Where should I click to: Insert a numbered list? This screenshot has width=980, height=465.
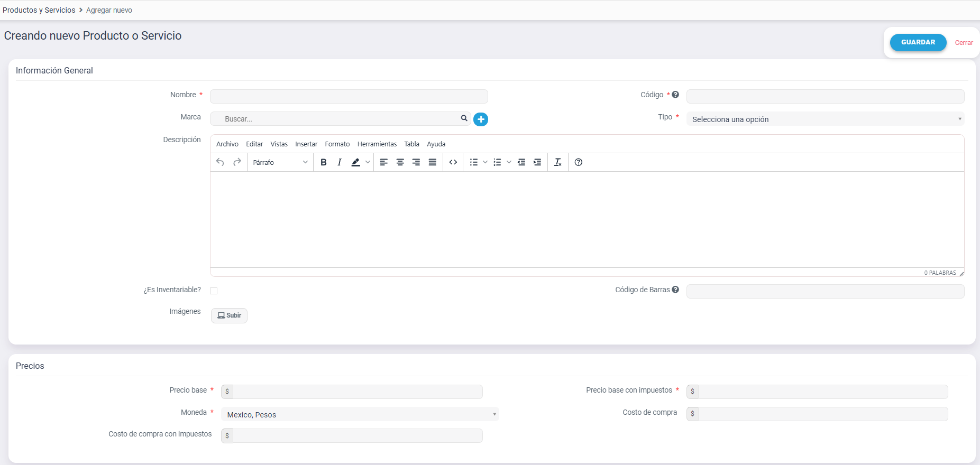point(497,162)
